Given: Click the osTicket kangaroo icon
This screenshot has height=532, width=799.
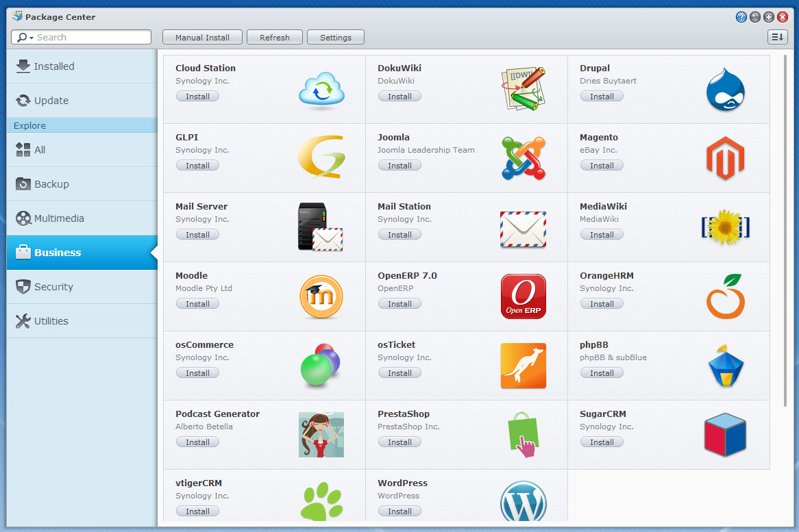Looking at the screenshot, I should click(x=524, y=366).
